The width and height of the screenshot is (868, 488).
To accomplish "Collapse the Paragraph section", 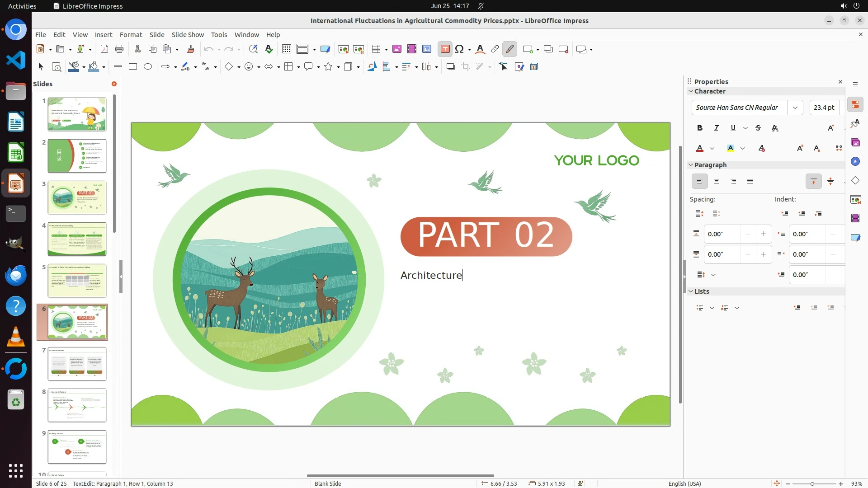I will [691, 165].
